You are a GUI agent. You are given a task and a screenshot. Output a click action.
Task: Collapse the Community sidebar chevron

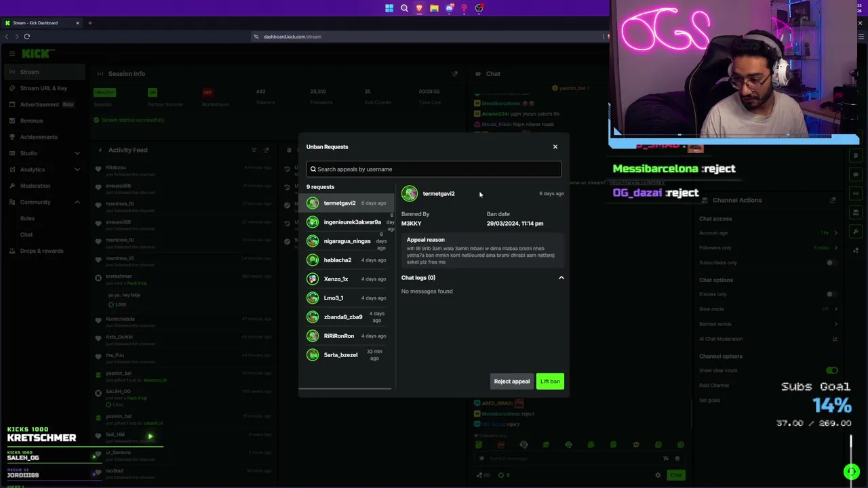(x=77, y=202)
